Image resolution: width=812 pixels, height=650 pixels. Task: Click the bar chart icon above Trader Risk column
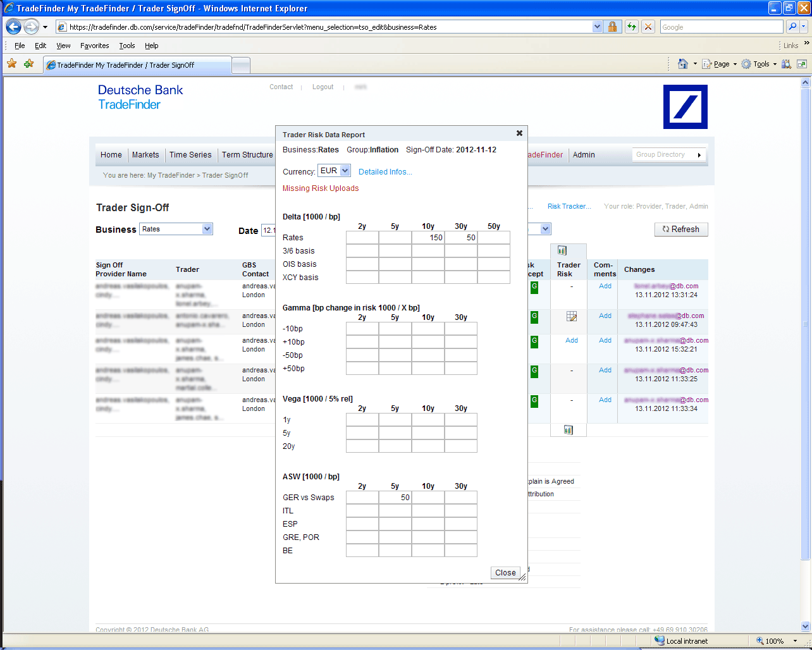562,251
